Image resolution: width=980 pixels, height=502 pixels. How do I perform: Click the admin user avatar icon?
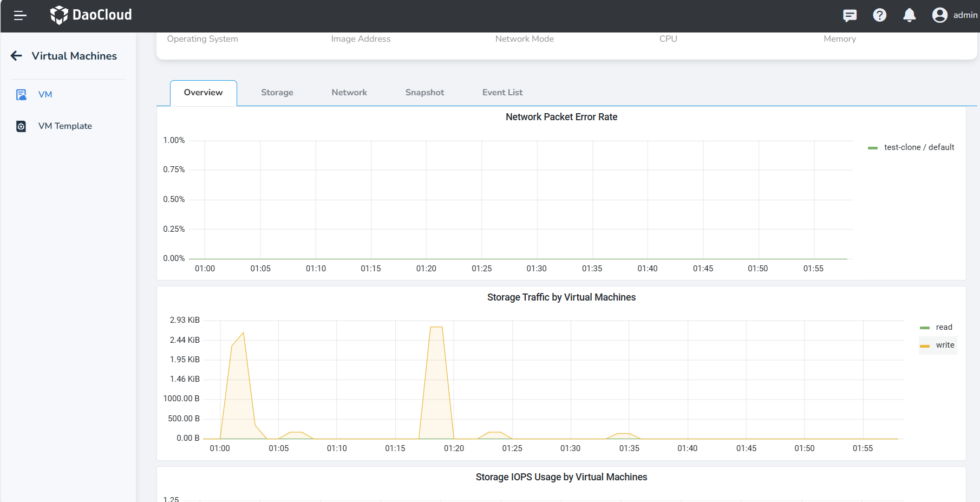pyautogui.click(x=940, y=15)
